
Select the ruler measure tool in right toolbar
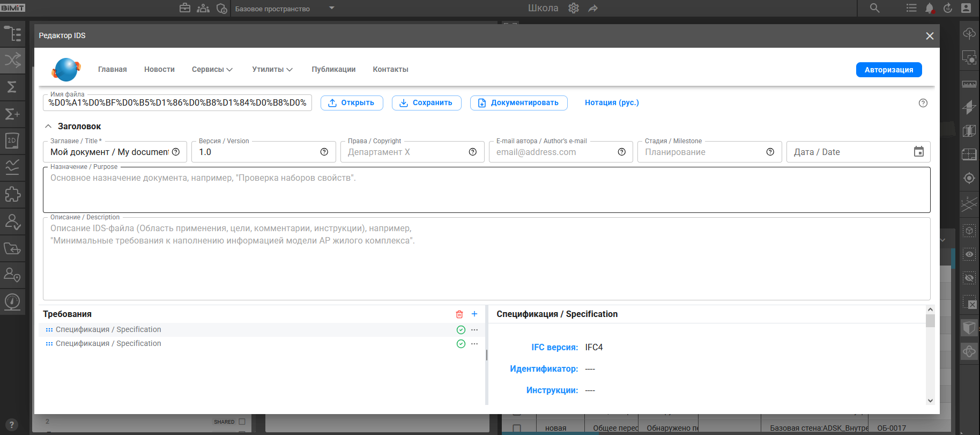[x=969, y=84]
